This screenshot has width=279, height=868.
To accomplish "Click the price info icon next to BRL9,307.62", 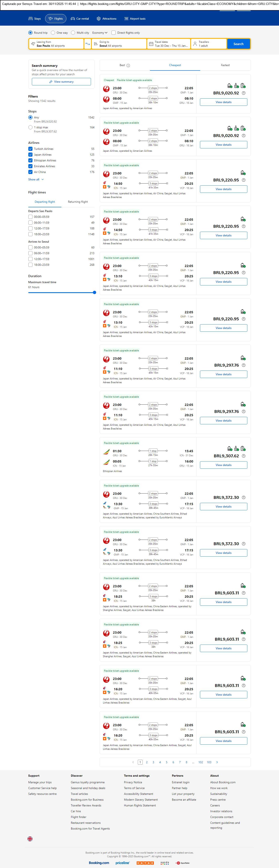I will 244,456.
